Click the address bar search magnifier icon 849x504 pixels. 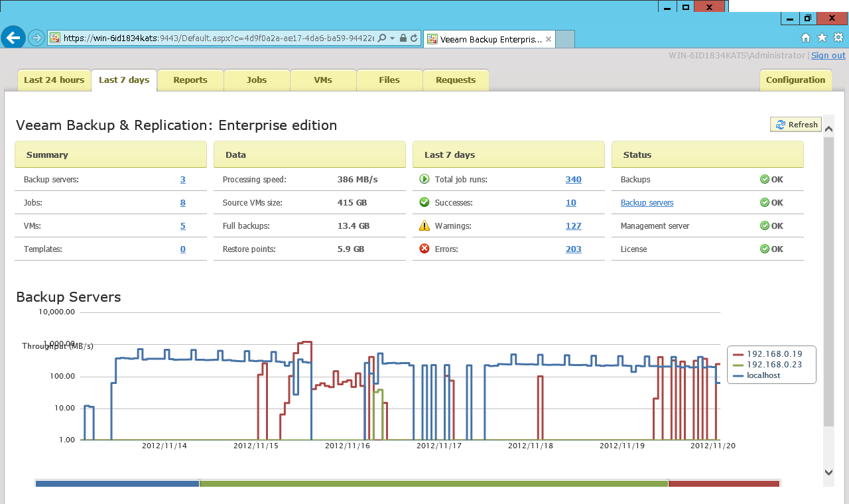(381, 38)
